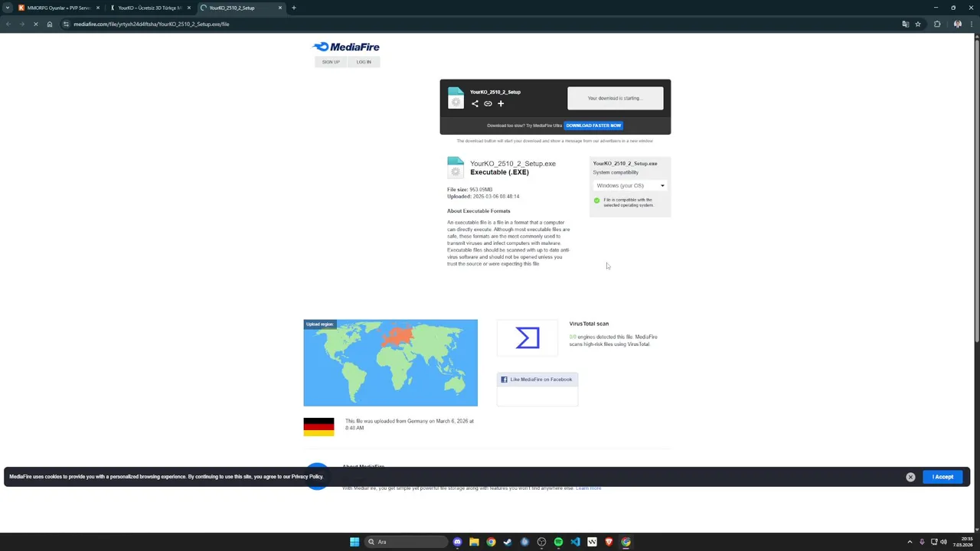The image size is (980, 551).
Task: Click the browser address bar URL
Action: tap(152, 24)
